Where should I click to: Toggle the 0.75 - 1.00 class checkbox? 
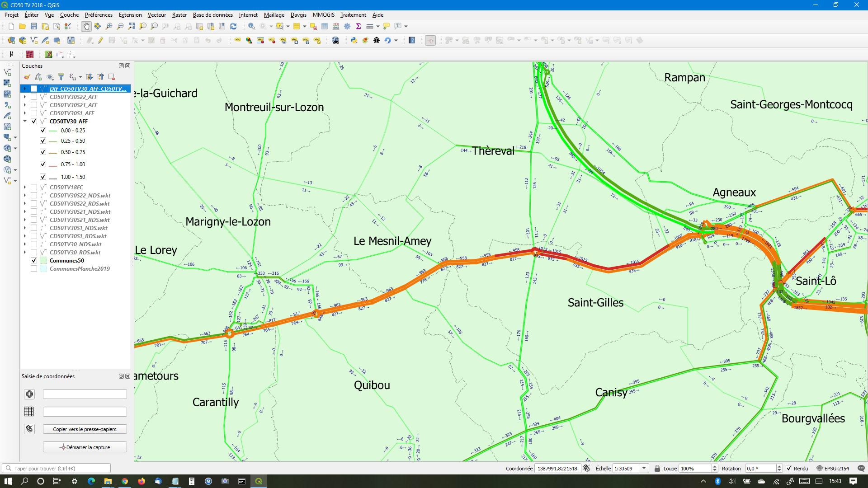(43, 164)
